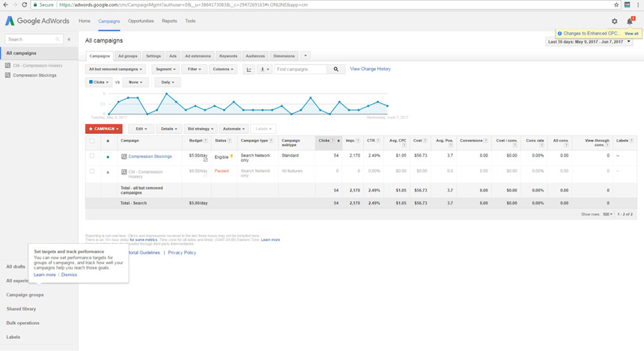Click inside the Find campaigns field
Screen dimensions: 644x351
click(x=300, y=70)
